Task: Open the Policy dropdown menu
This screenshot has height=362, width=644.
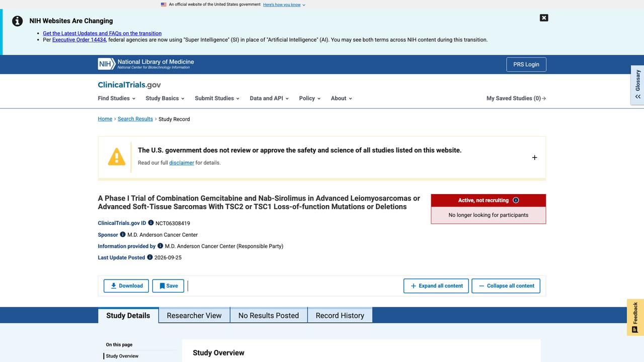Action: 309,99
